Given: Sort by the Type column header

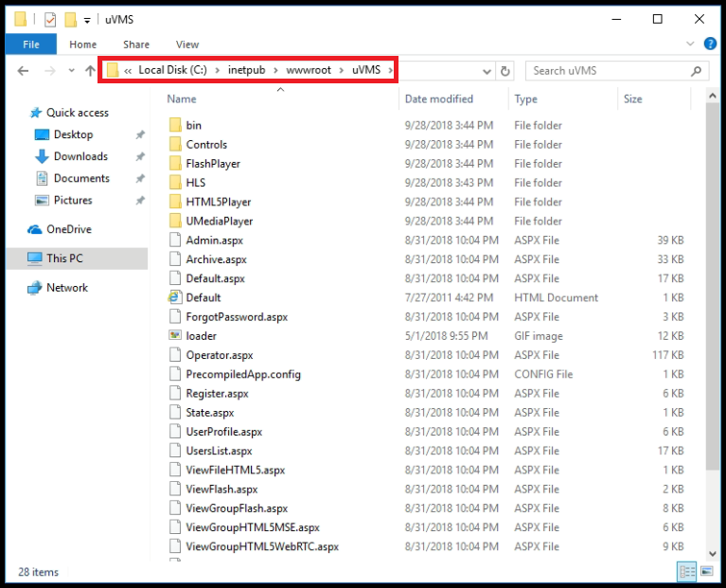Looking at the screenshot, I should point(525,99).
